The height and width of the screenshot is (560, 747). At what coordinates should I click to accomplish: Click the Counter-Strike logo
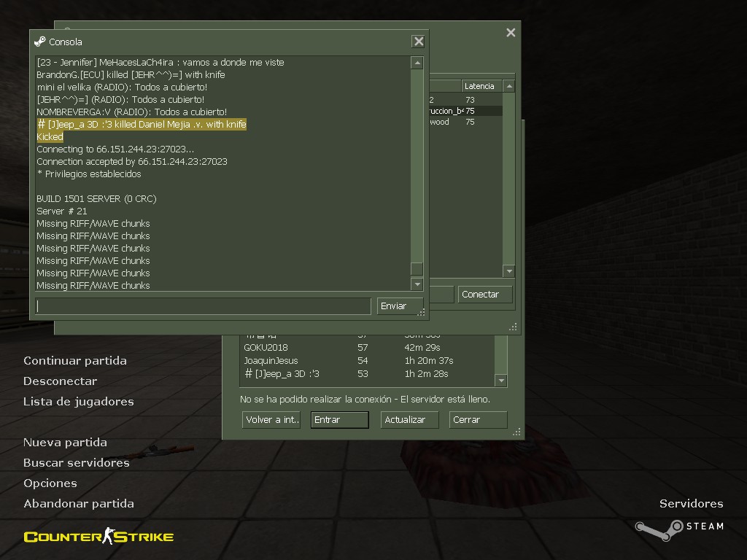pos(98,537)
